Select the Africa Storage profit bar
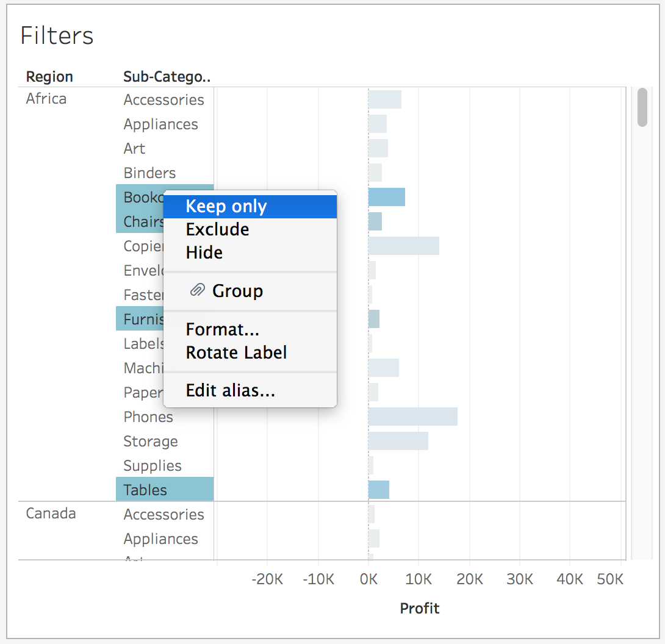 coord(398,441)
